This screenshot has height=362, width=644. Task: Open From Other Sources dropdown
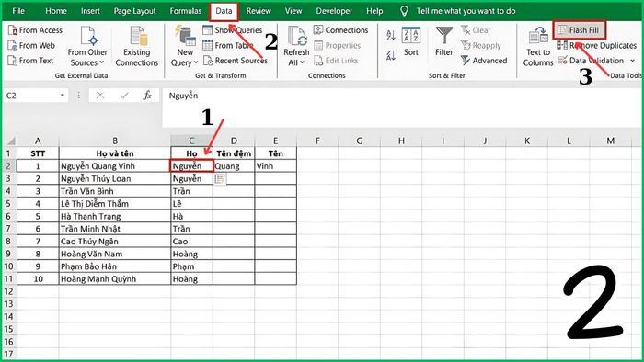point(87,46)
